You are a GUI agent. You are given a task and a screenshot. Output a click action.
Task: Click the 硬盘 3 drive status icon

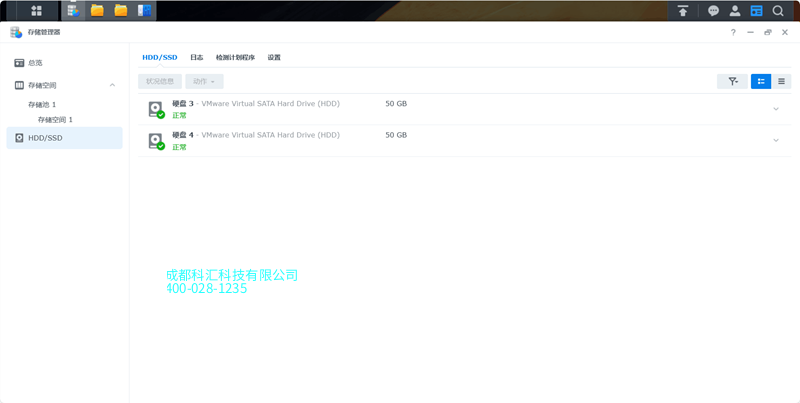(x=156, y=110)
